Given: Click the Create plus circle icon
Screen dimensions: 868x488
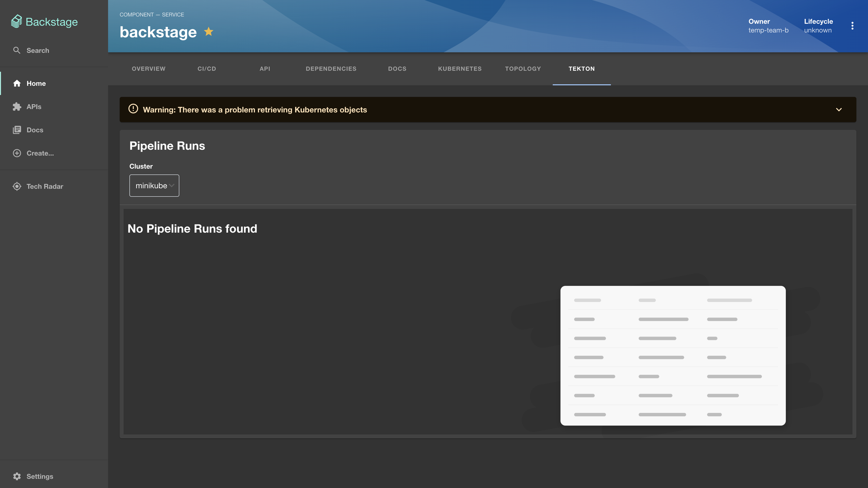Looking at the screenshot, I should pyautogui.click(x=17, y=153).
